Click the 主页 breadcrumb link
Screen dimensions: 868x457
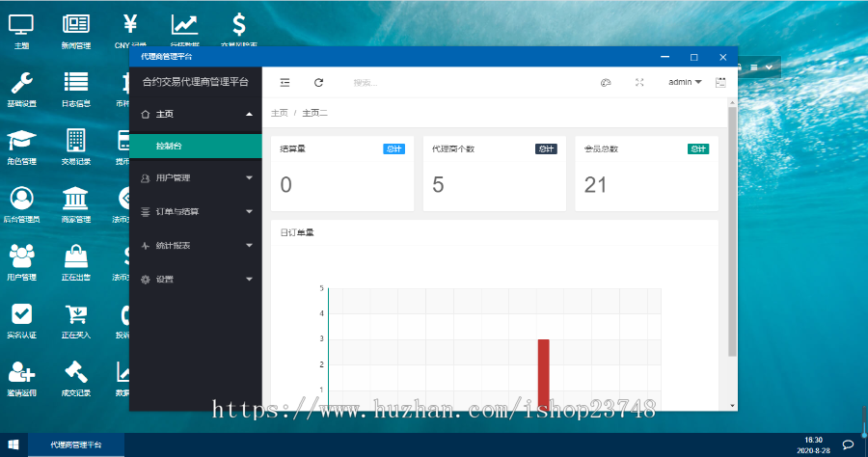tap(279, 113)
